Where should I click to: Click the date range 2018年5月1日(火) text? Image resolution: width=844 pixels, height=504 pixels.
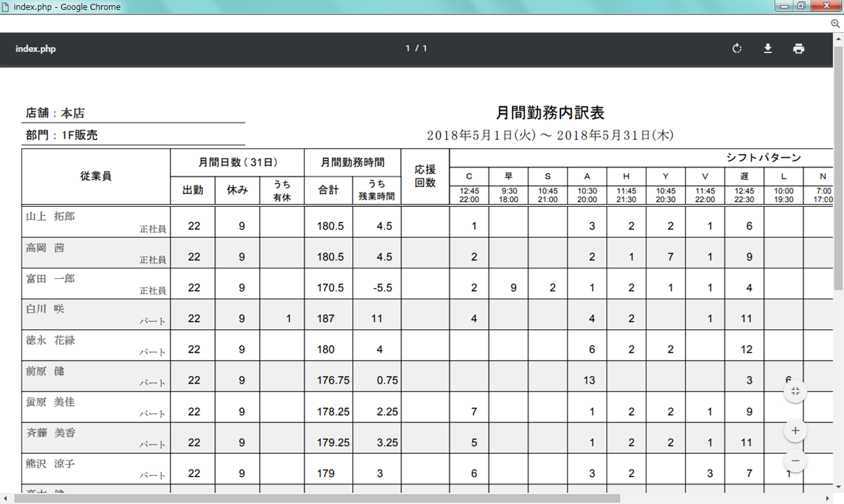click(482, 135)
